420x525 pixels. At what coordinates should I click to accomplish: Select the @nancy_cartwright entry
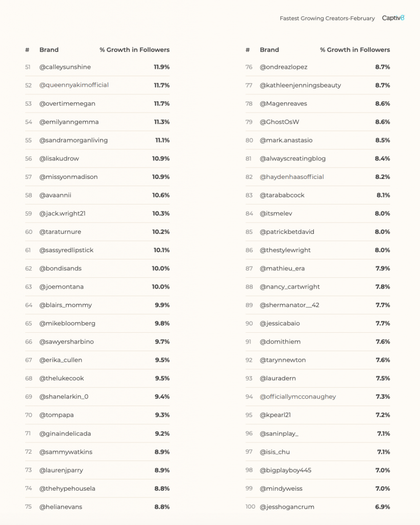coord(290,287)
